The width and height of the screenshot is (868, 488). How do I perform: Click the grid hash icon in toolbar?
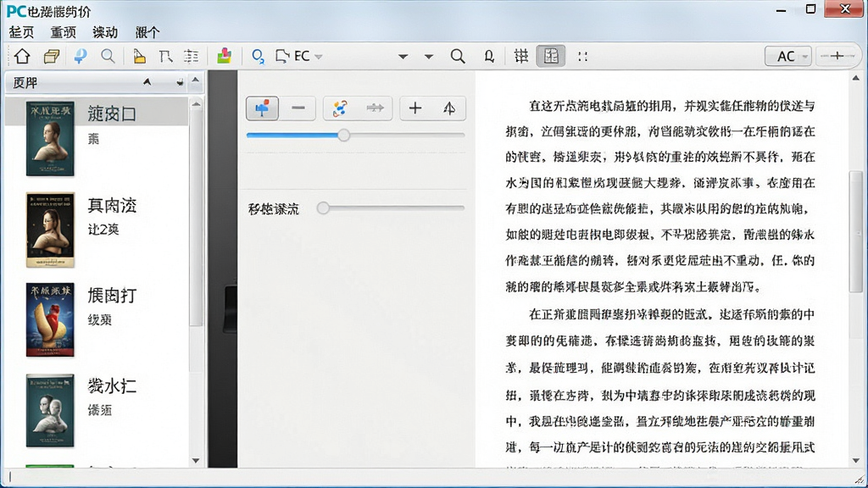point(521,56)
